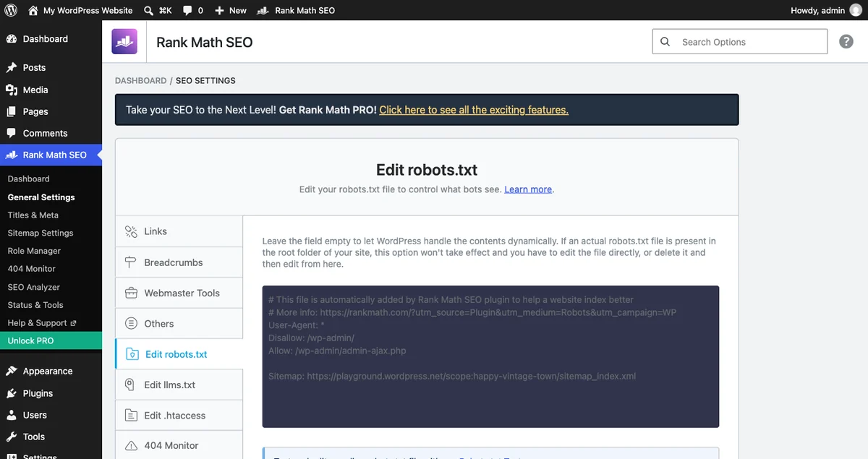This screenshot has width=868, height=459.
Task: Click Unlock PRO in sidebar
Action: click(51, 340)
